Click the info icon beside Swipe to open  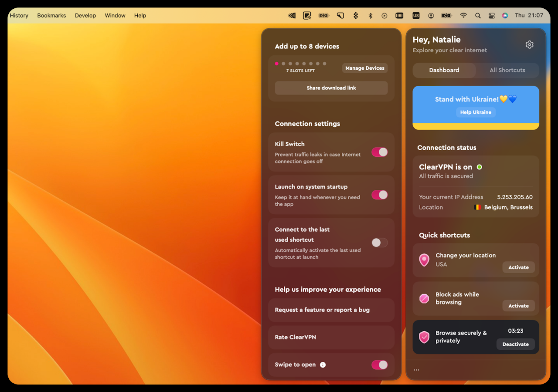[323, 365]
